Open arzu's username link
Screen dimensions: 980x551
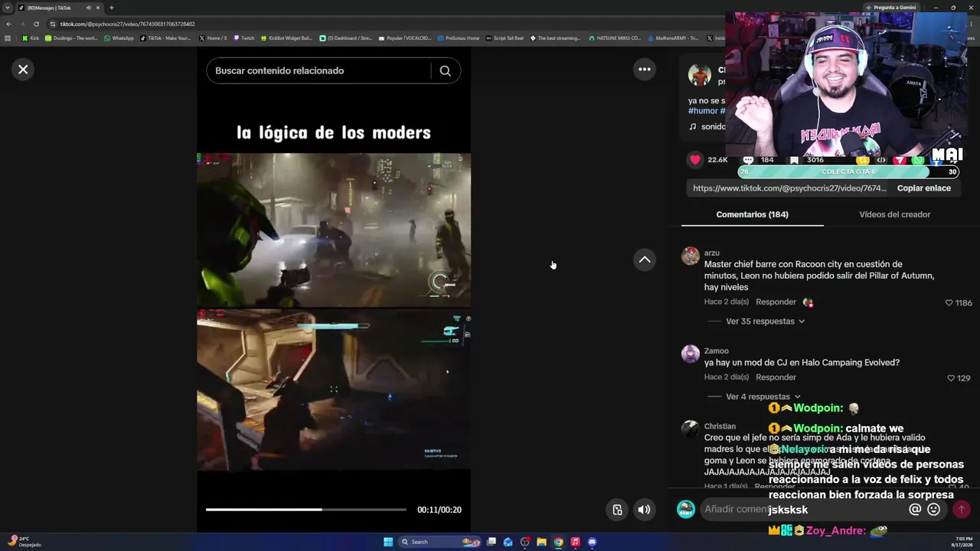click(x=712, y=253)
